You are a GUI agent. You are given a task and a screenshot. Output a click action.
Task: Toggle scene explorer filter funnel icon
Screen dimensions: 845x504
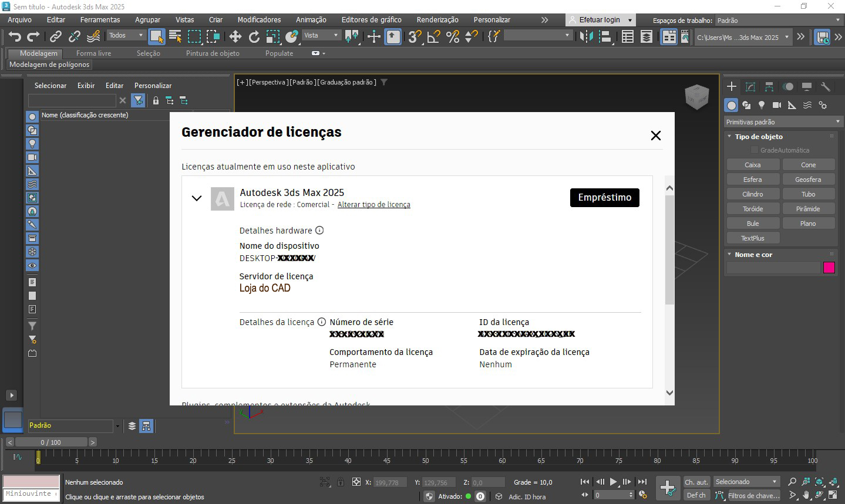click(138, 100)
